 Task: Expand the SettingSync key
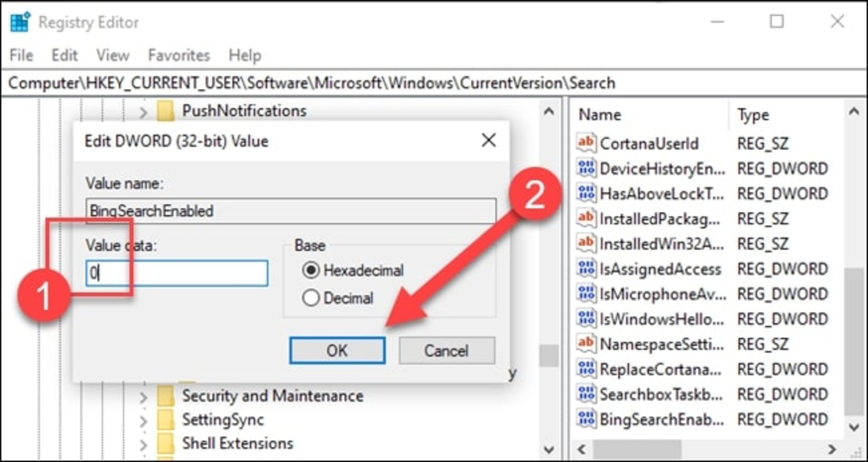tap(143, 421)
